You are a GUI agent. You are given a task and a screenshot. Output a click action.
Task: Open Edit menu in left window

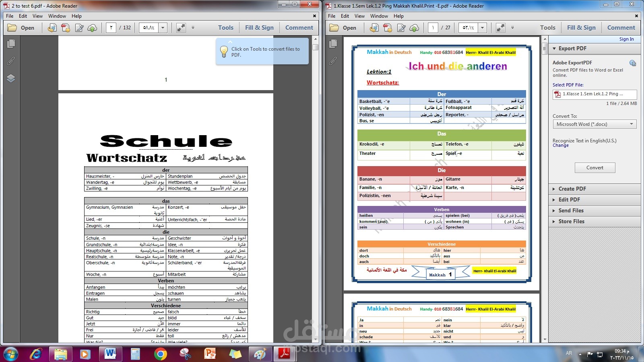[23, 16]
